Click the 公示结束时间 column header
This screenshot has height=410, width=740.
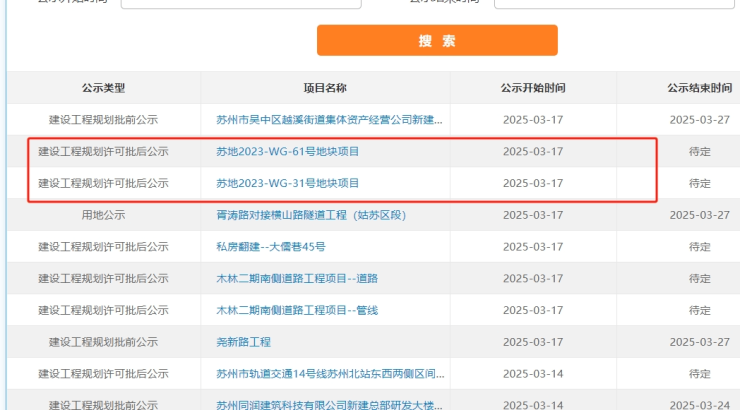coord(699,88)
